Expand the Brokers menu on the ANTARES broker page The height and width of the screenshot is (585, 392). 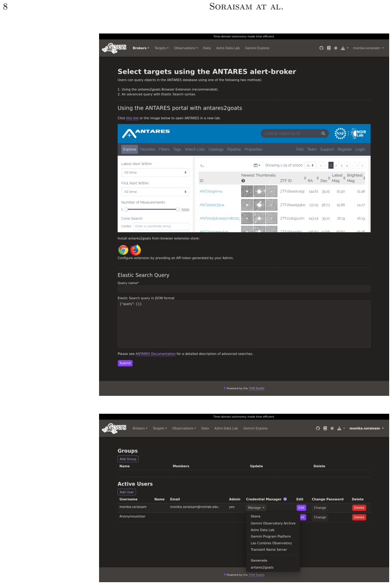tap(141, 48)
